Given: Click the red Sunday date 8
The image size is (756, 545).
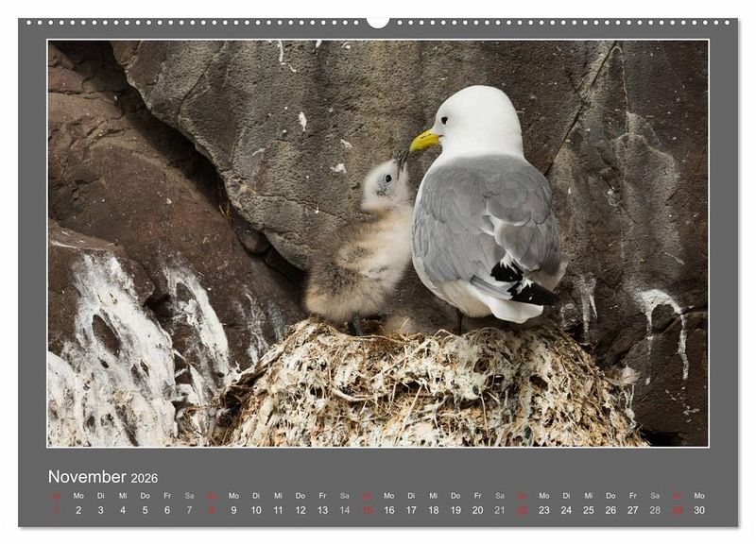Looking at the screenshot, I should pyautogui.click(x=212, y=510).
